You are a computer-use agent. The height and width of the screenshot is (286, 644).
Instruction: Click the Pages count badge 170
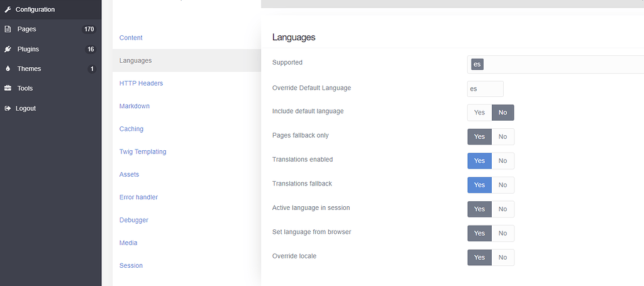click(x=89, y=29)
